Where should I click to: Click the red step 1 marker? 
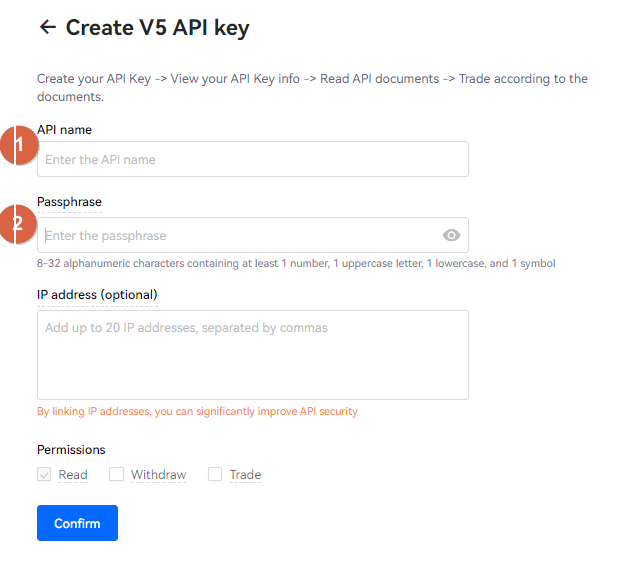pos(19,145)
